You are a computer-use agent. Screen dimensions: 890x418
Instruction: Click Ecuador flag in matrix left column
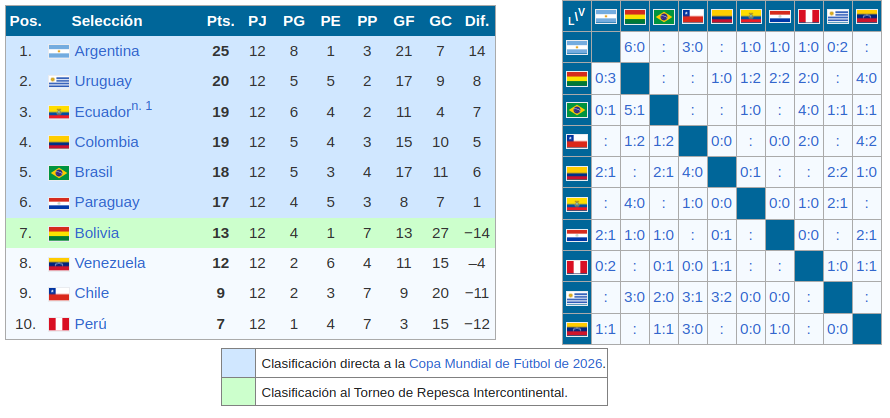[x=577, y=204]
